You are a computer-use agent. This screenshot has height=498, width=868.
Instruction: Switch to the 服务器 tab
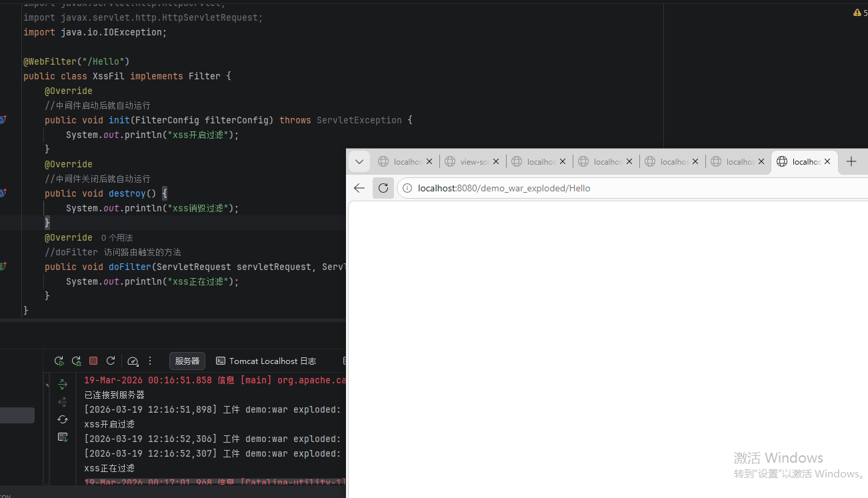tap(187, 361)
